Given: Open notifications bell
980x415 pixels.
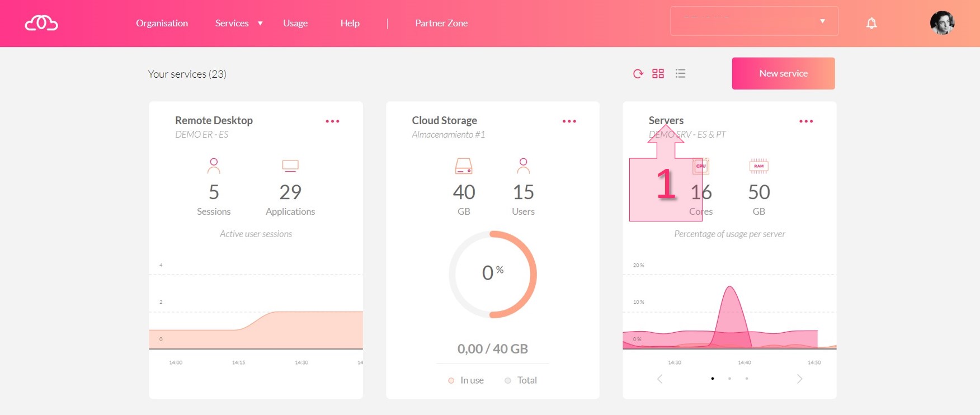Looking at the screenshot, I should coord(871,23).
